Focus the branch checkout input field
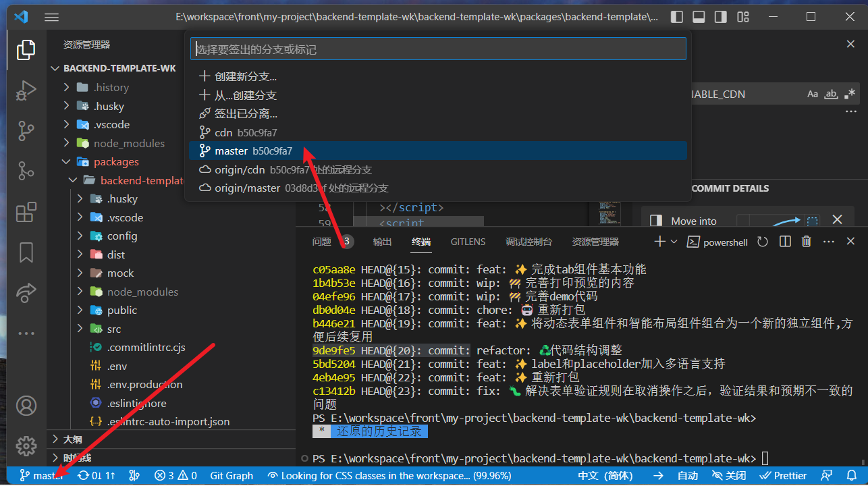The image size is (868, 486). click(438, 49)
